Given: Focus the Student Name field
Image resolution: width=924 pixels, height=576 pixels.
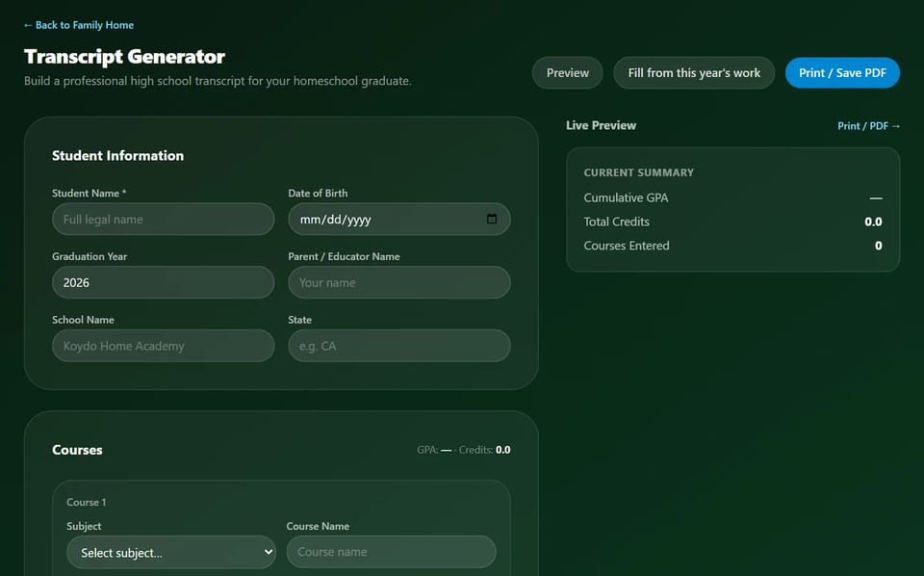Looking at the screenshot, I should pos(164,220).
